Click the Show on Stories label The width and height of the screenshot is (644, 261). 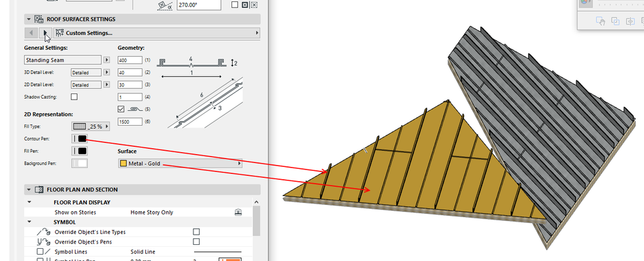[75, 212]
